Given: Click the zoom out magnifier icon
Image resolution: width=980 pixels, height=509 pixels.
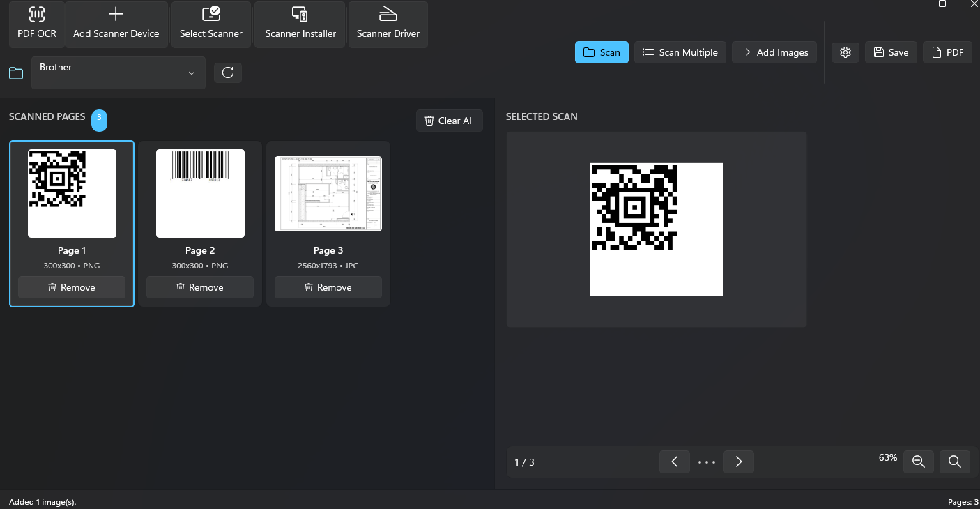Looking at the screenshot, I should tap(918, 461).
